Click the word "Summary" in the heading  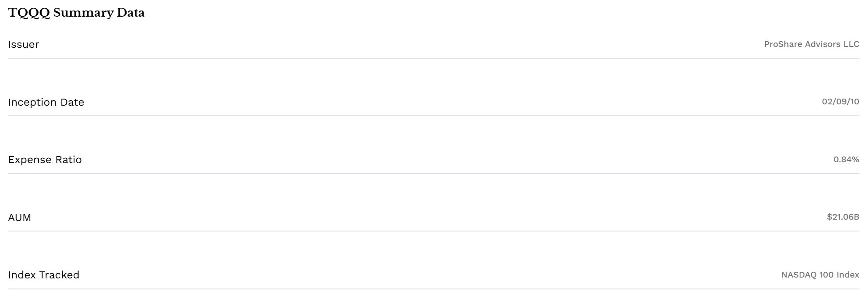point(83,13)
